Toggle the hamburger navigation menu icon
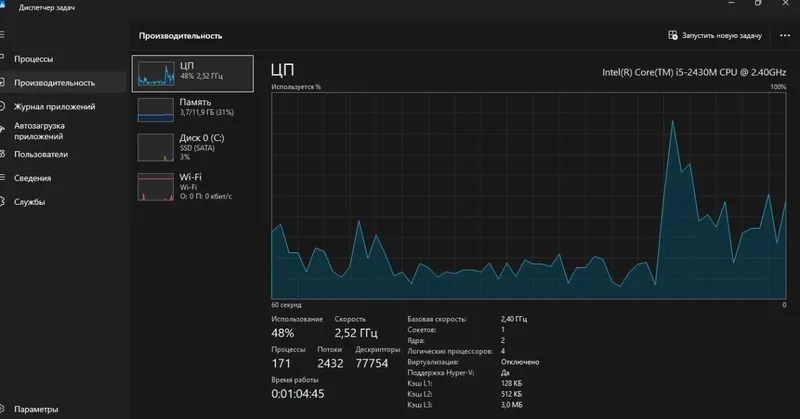 coord(3,35)
